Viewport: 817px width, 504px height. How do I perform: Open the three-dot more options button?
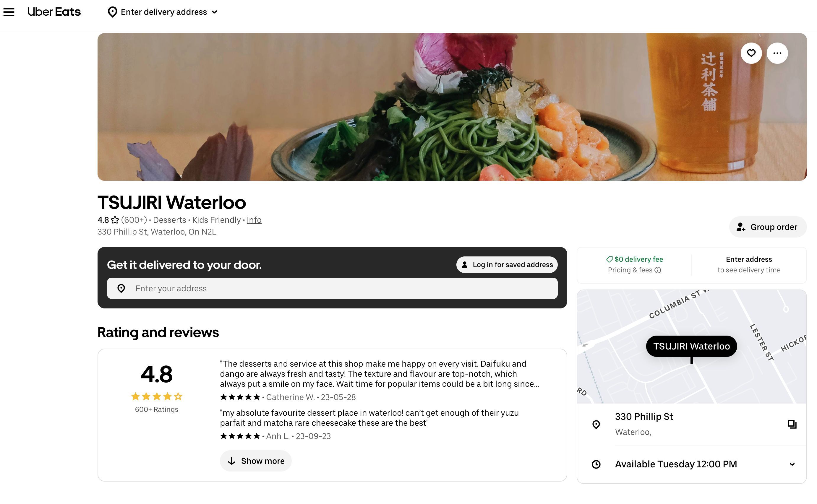tap(777, 53)
